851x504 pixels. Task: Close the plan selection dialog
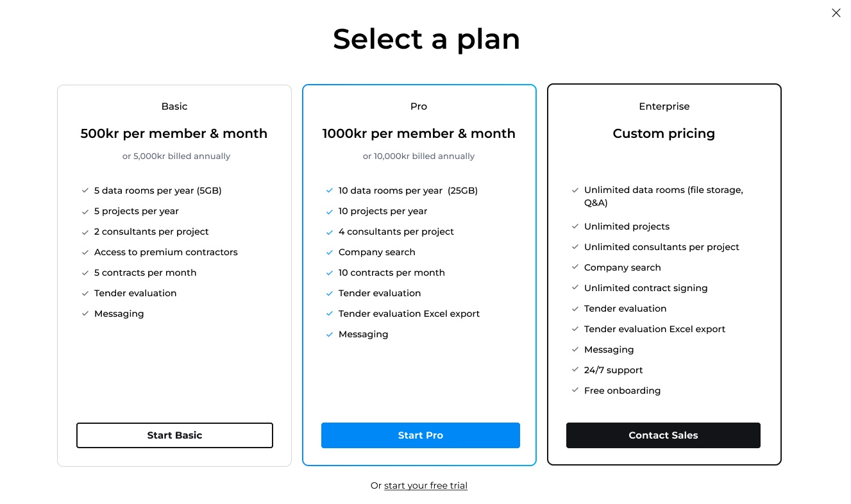[x=836, y=13]
